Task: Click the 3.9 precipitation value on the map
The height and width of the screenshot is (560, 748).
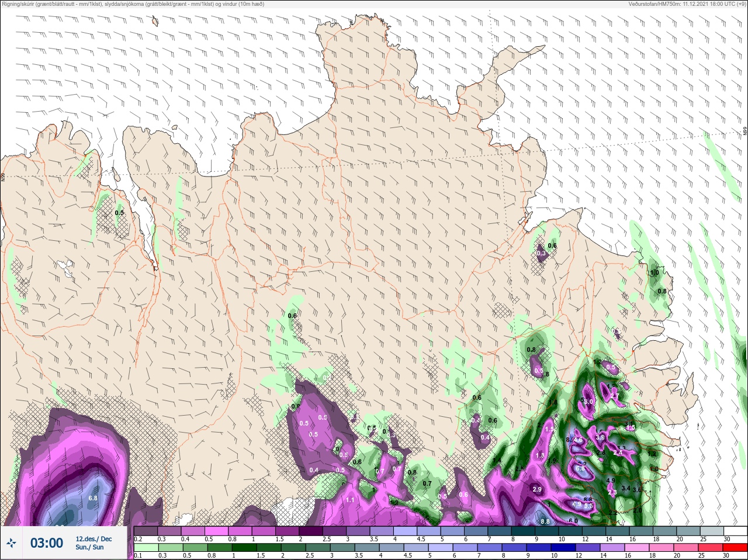Action: click(600, 437)
